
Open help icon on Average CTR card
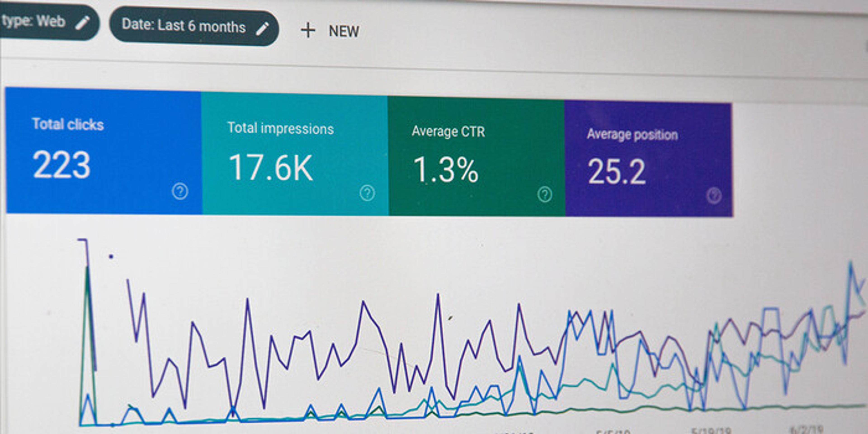click(x=545, y=194)
